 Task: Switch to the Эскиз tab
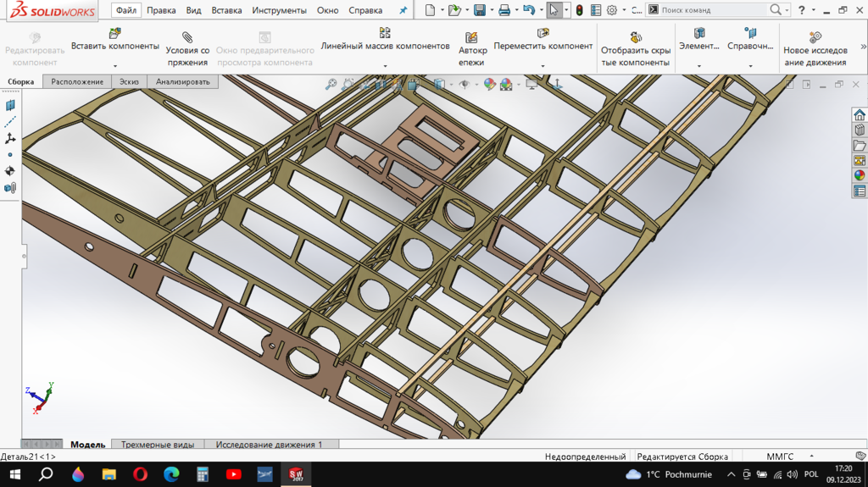[x=129, y=82]
